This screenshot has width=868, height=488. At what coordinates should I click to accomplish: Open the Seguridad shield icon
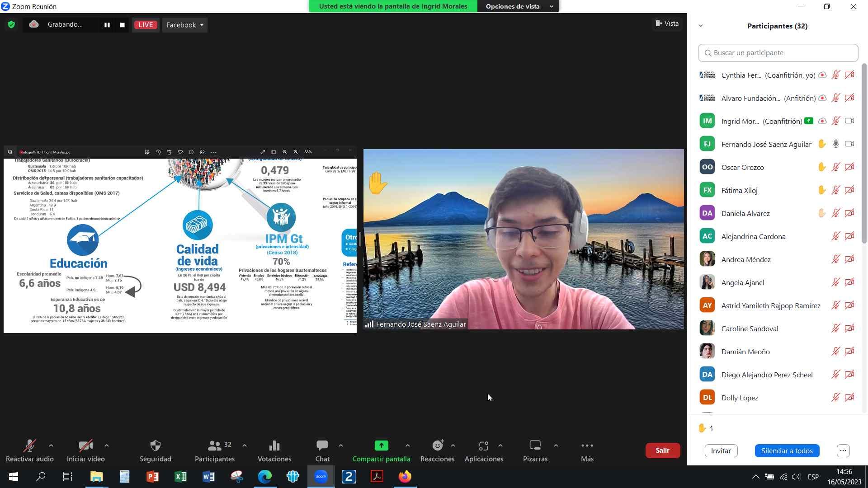coord(155,446)
